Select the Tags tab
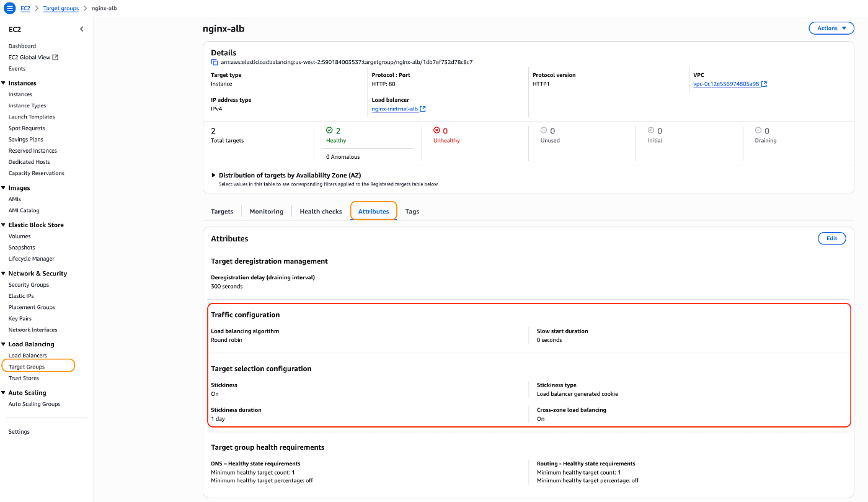Viewport: 868px width, 502px height. coord(412,212)
